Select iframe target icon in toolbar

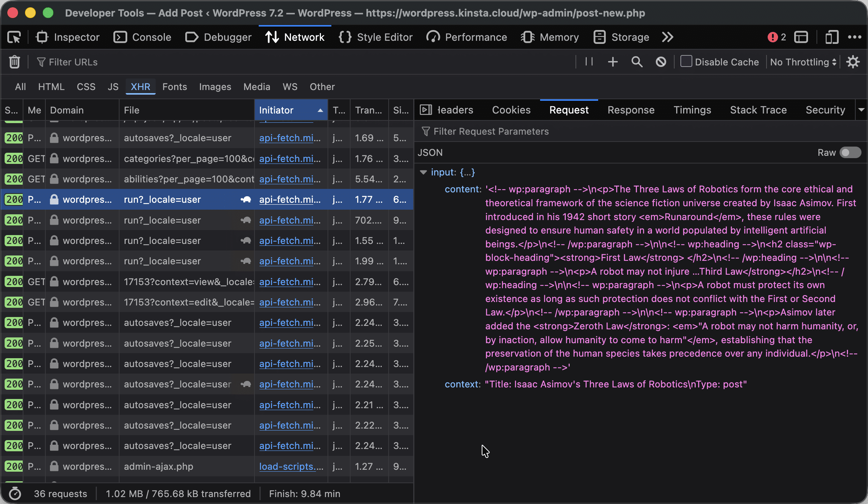coord(801,37)
